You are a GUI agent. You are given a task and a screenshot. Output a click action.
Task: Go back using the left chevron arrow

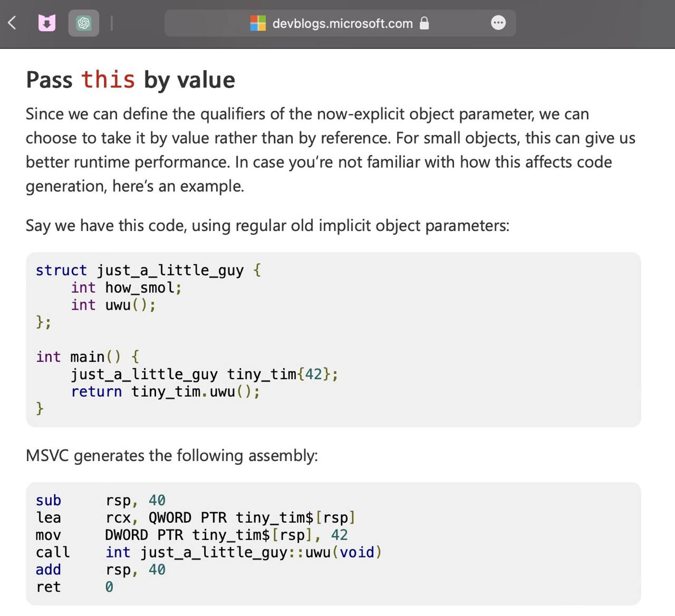point(13,23)
